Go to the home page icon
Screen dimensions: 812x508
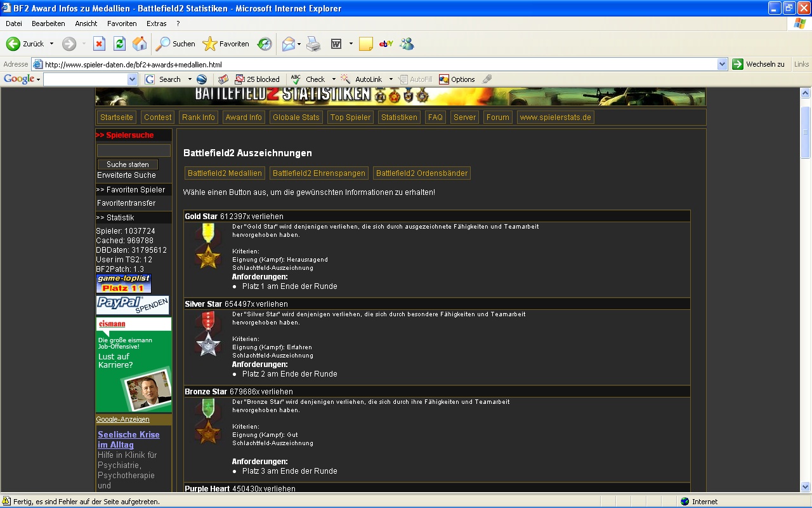coord(140,44)
